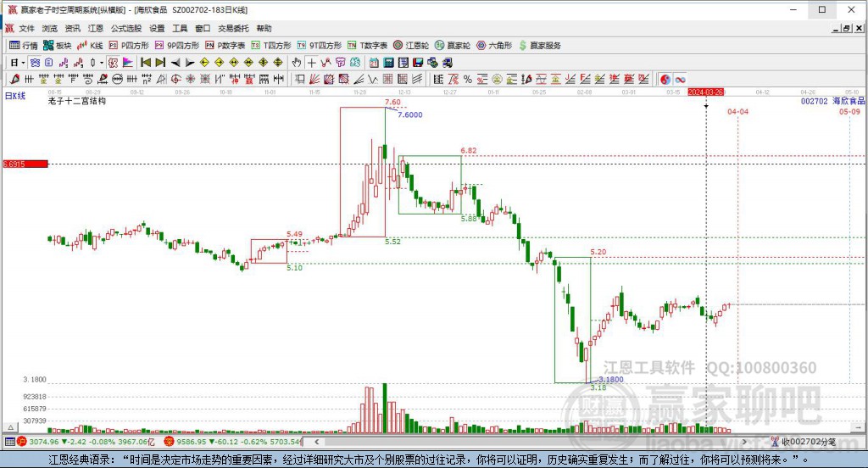Click the circled cross target icon
The image size is (868, 468).
[176, 79]
